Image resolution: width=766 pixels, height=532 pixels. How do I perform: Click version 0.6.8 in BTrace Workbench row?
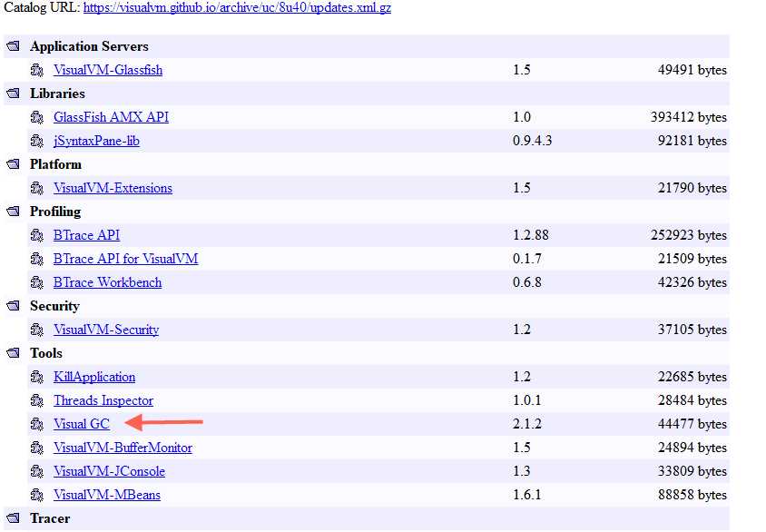click(527, 282)
